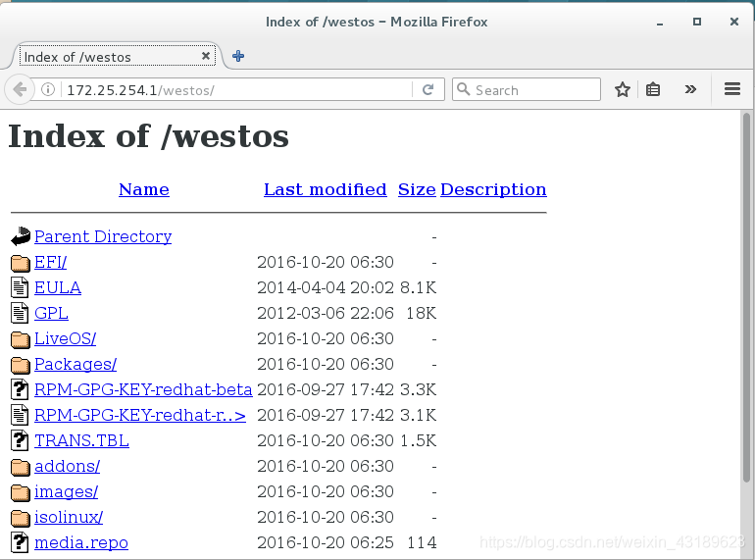Image resolution: width=755 pixels, height=560 pixels.
Task: Click the document icon beside EULA
Action: tap(20, 287)
